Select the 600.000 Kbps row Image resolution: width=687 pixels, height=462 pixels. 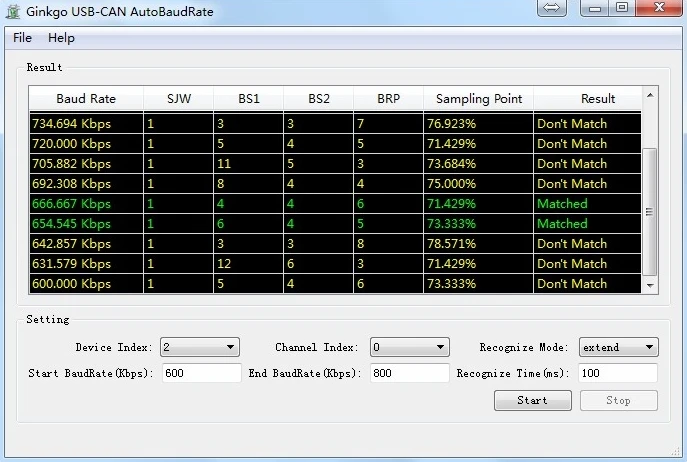click(335, 284)
